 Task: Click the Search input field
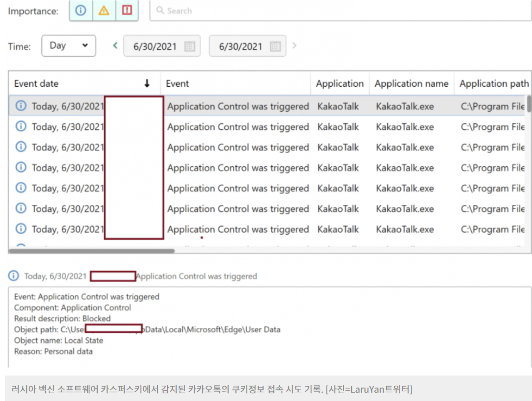click(x=340, y=11)
